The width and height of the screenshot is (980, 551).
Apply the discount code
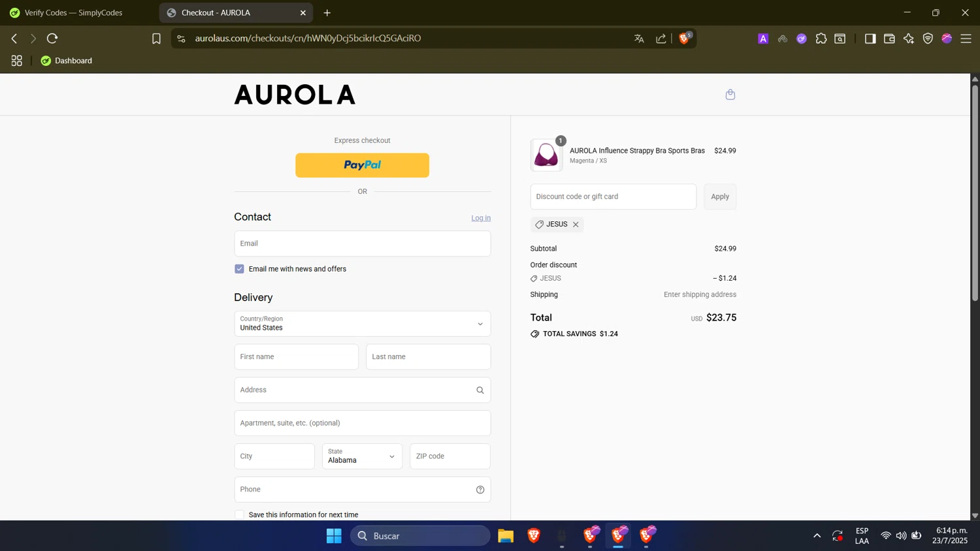(720, 197)
